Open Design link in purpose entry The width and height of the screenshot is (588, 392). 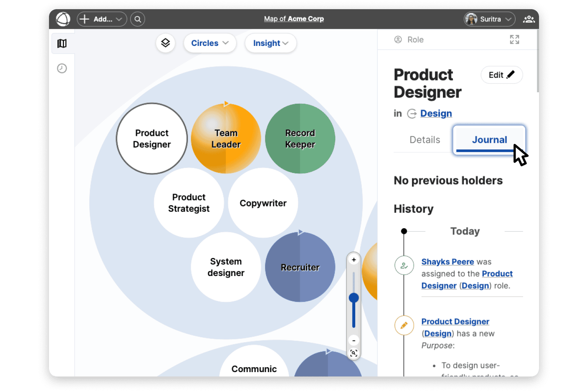pos(438,334)
